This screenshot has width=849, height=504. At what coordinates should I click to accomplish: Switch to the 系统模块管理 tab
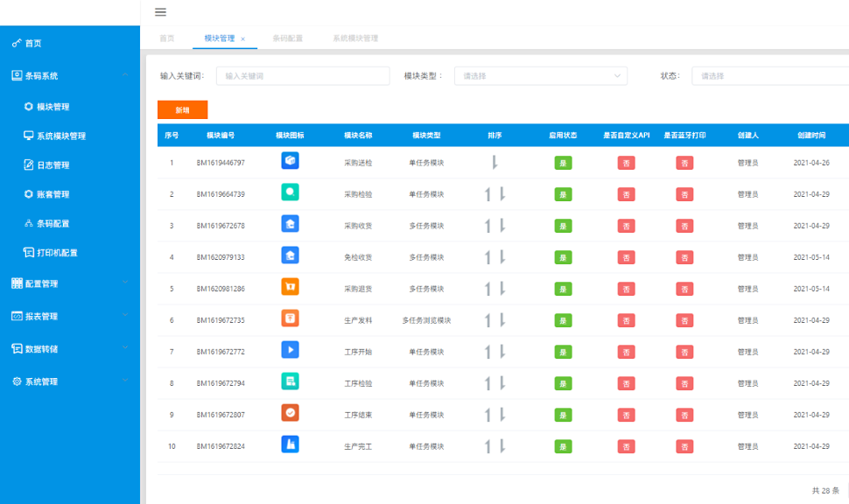point(355,38)
